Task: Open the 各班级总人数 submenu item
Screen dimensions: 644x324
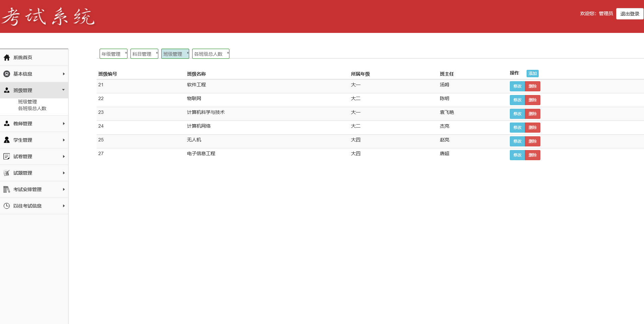Action: [x=32, y=108]
